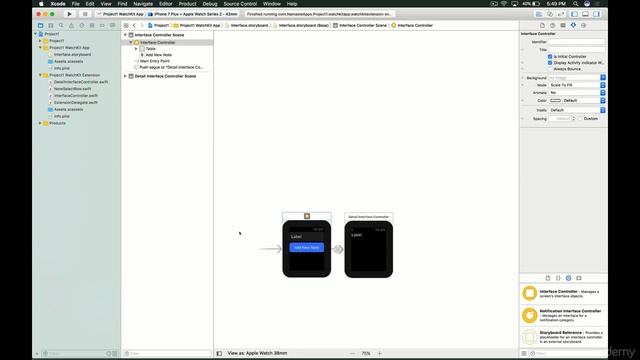This screenshot has width=640, height=360.
Task: Zoom out the storyboard canvas
Action: (x=352, y=353)
